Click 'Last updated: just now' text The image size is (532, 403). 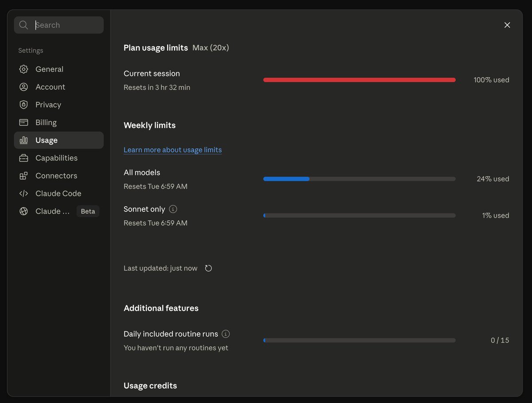tap(160, 268)
